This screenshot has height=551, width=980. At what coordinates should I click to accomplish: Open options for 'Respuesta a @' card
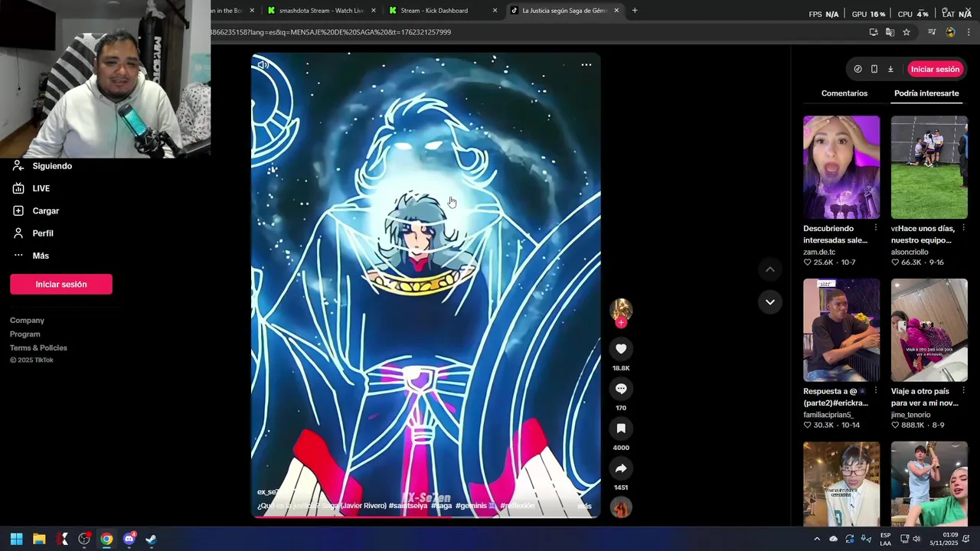tap(876, 391)
